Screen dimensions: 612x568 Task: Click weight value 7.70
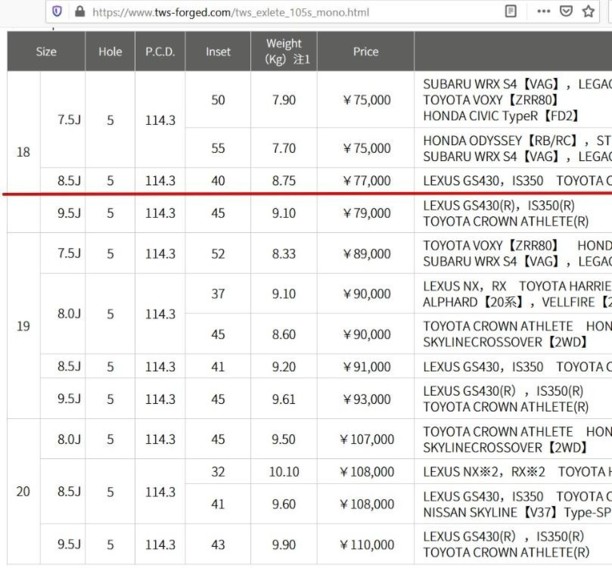284,148
